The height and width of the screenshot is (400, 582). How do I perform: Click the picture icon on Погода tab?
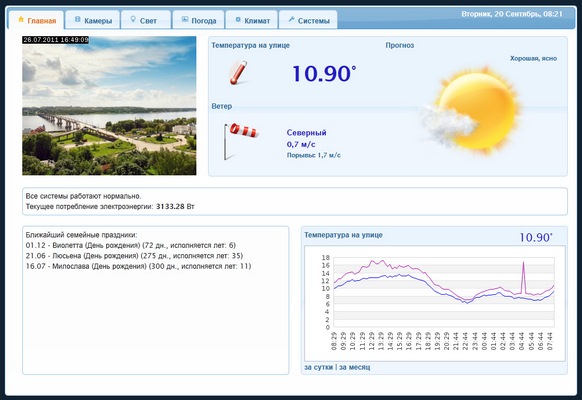pos(184,19)
